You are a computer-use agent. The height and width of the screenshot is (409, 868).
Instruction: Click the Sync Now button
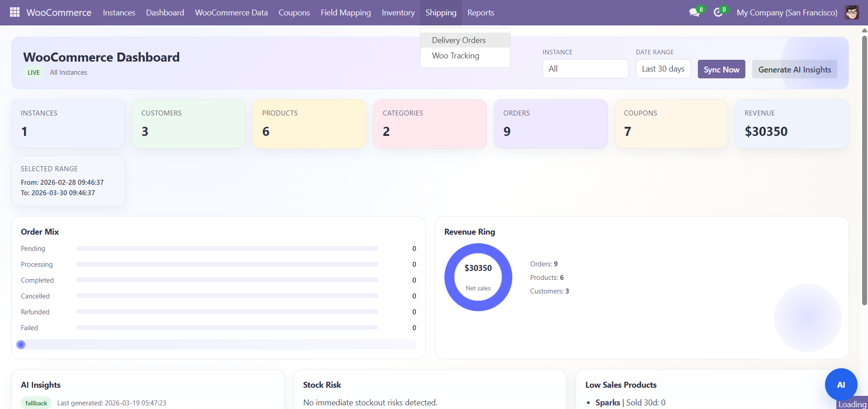[x=721, y=69]
